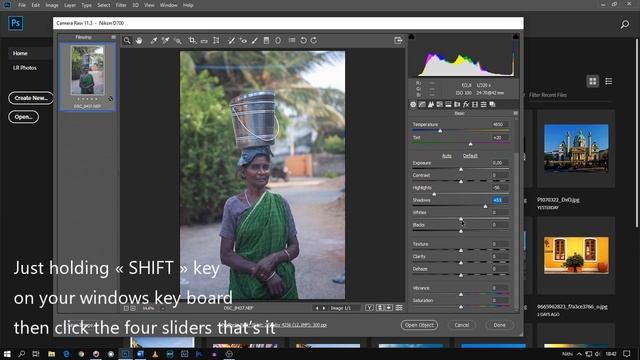The height and width of the screenshot is (360, 640).
Task: Open Camera Raw preferences list icon
Action: (x=291, y=40)
